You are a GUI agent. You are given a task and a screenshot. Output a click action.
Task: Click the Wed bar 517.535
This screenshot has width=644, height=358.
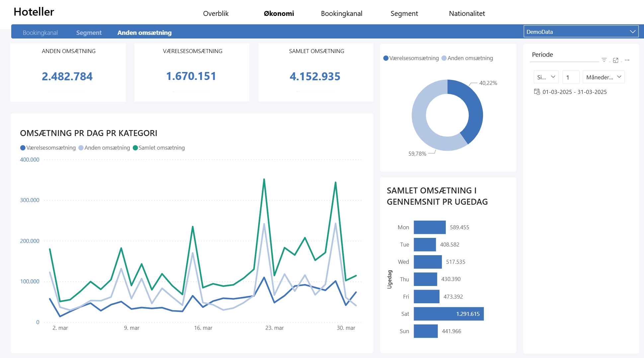(428, 262)
